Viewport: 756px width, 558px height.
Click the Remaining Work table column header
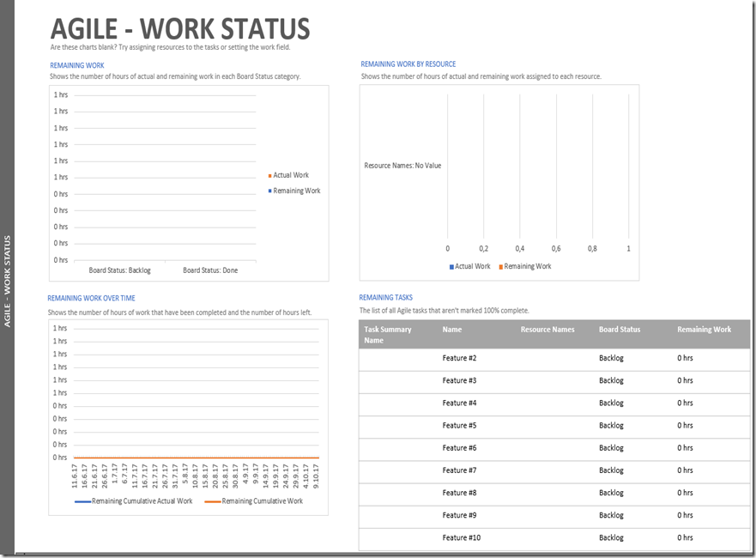(x=704, y=330)
